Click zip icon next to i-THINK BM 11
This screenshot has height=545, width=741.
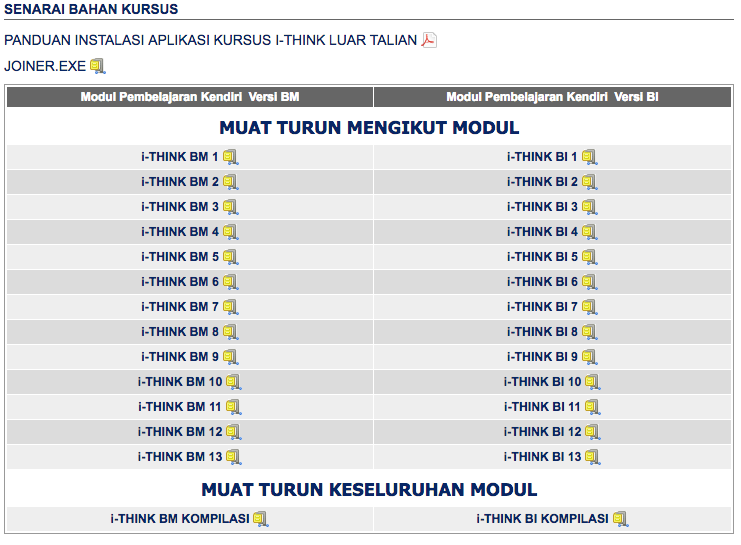234,407
